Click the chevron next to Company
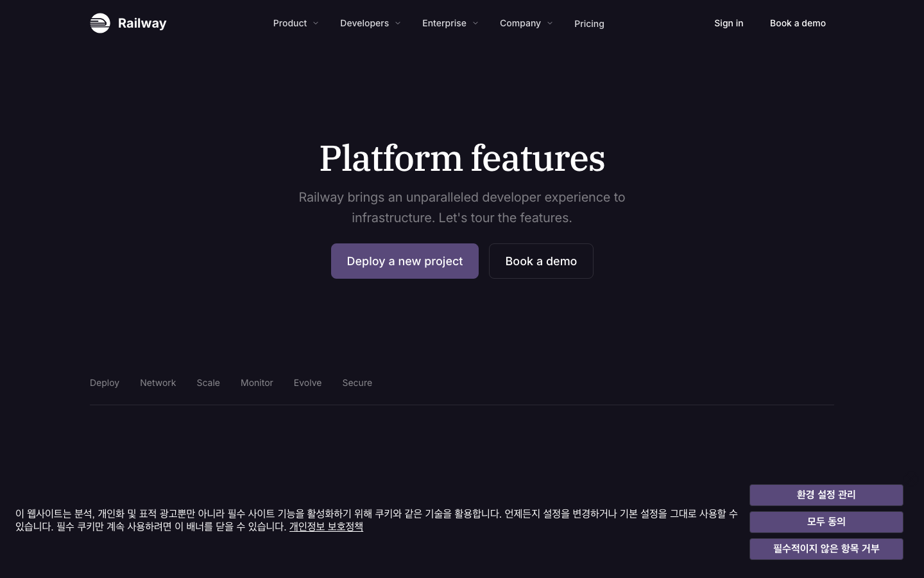 [x=550, y=23]
